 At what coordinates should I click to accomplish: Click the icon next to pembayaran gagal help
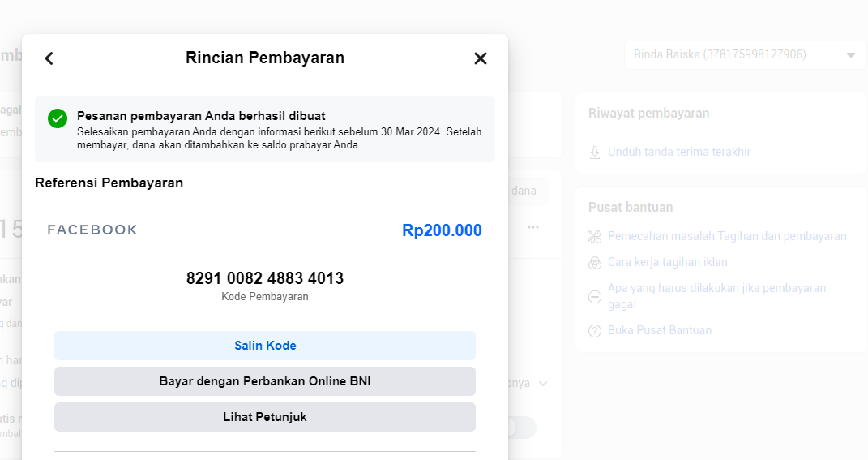click(595, 296)
